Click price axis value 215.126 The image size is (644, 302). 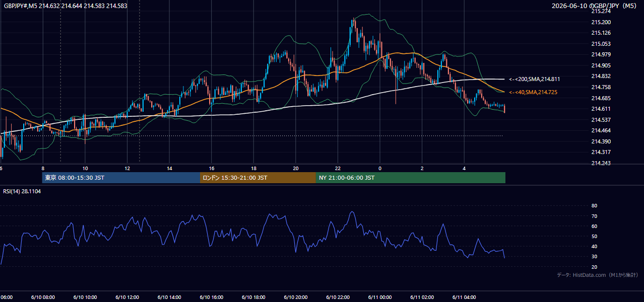(601, 33)
